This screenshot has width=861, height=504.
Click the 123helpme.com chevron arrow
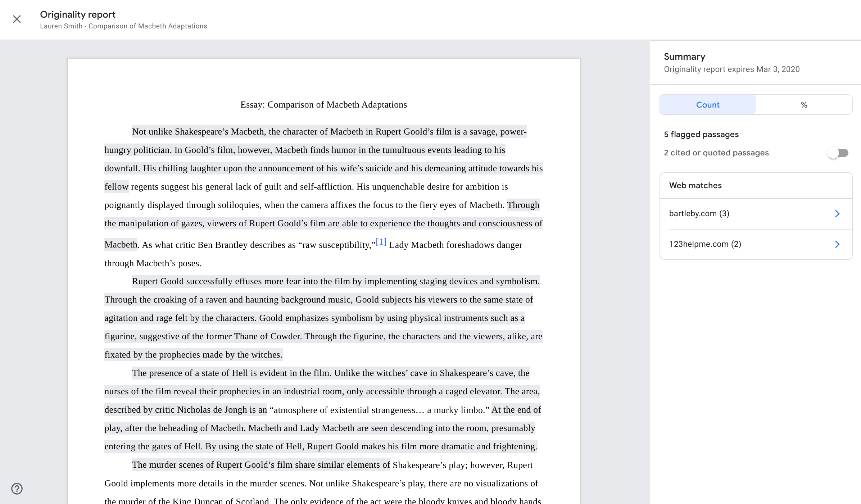[838, 244]
